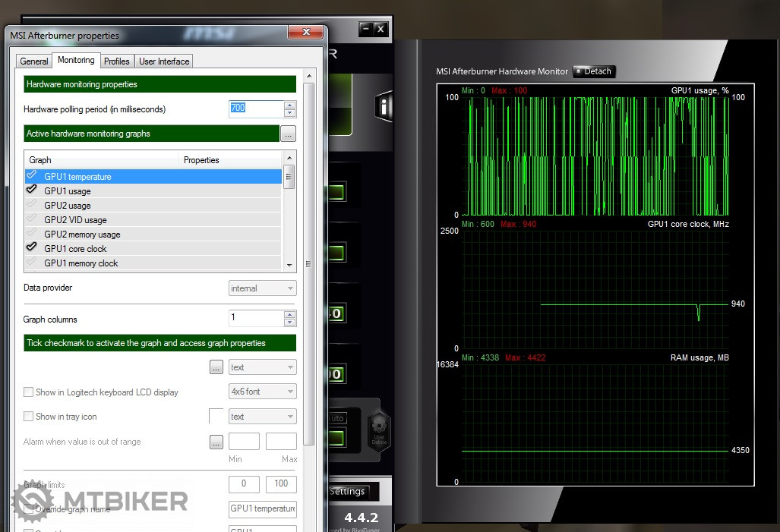The height and width of the screenshot is (532, 780).
Task: Toggle the GPU1 core clock checkmark
Action: 31,248
